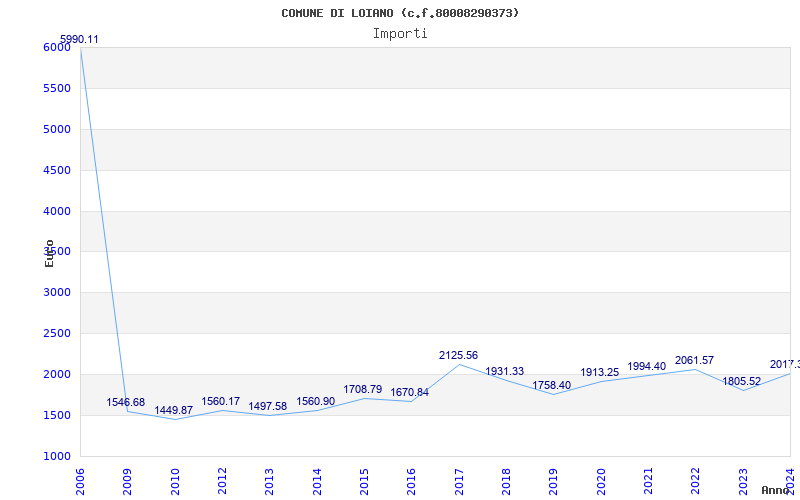
Task: Click y-axis value 1000
Action: click(x=57, y=456)
